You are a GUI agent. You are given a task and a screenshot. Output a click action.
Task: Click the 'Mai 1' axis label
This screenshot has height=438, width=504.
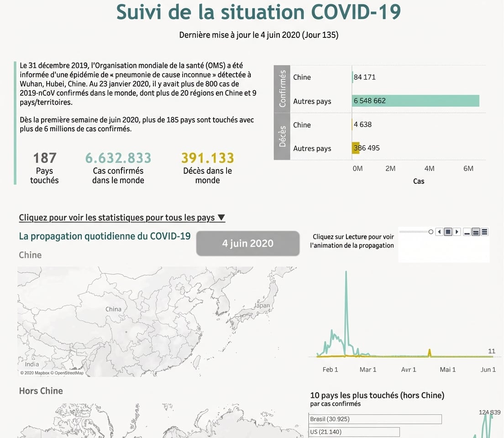[x=448, y=370]
